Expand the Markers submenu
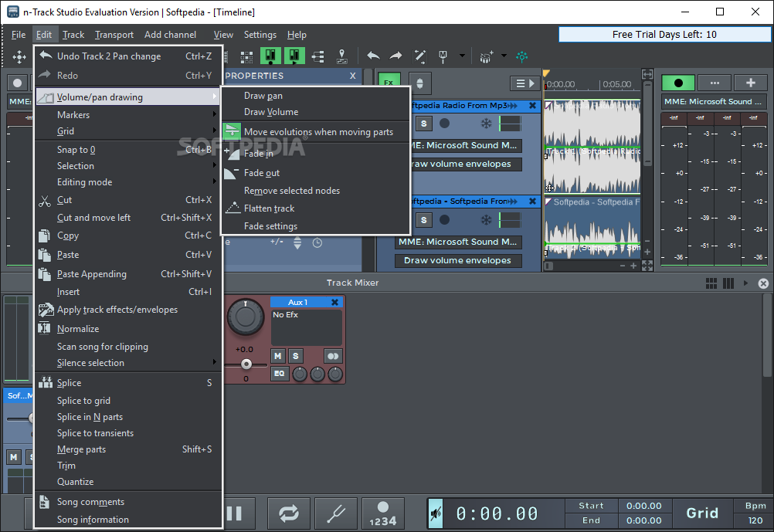 pos(128,114)
